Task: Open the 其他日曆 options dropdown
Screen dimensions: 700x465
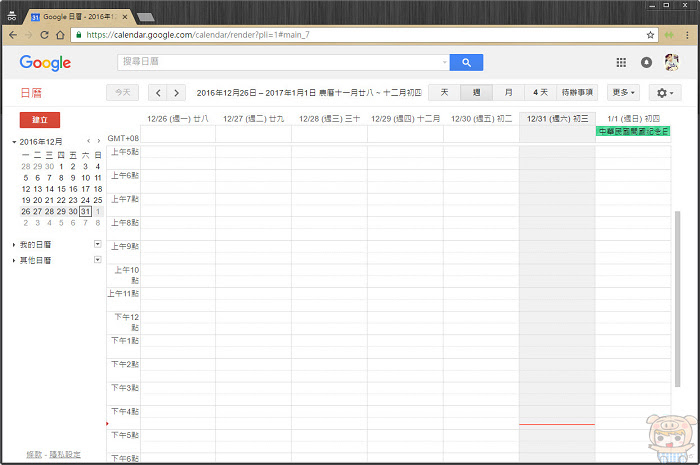Action: [98, 260]
